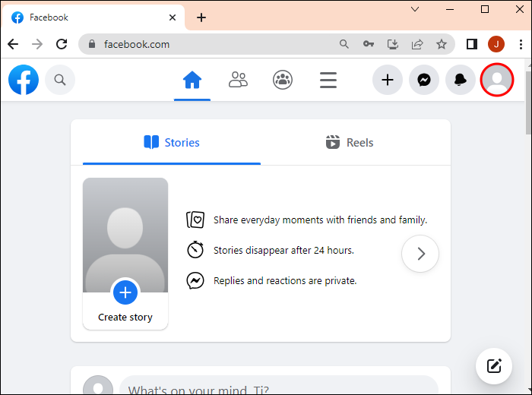The height and width of the screenshot is (395, 532).
Task: Click text 'Stories disappear after 24 hours.'
Action: (x=283, y=250)
